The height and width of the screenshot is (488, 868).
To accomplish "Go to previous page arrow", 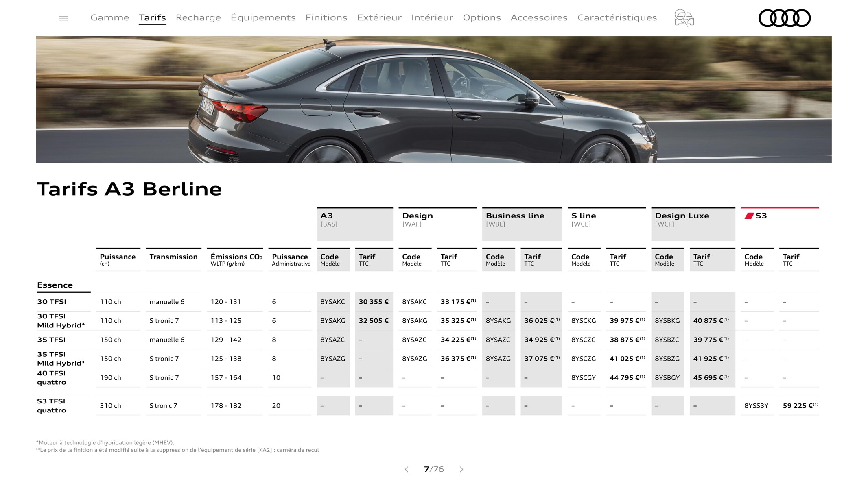I will tap(406, 469).
